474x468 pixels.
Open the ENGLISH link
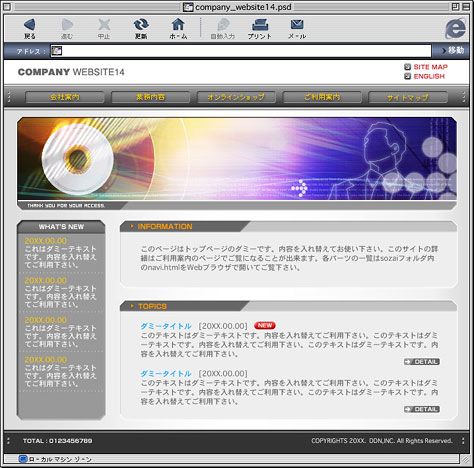tap(429, 76)
